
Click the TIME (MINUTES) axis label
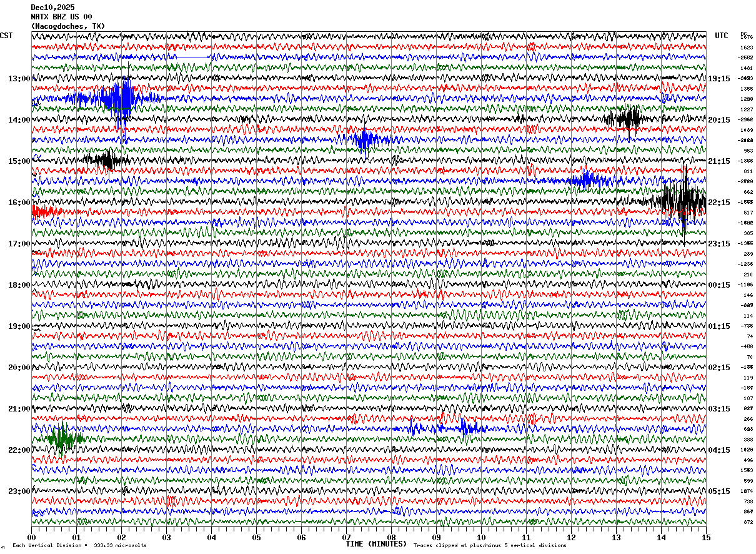(376, 544)
